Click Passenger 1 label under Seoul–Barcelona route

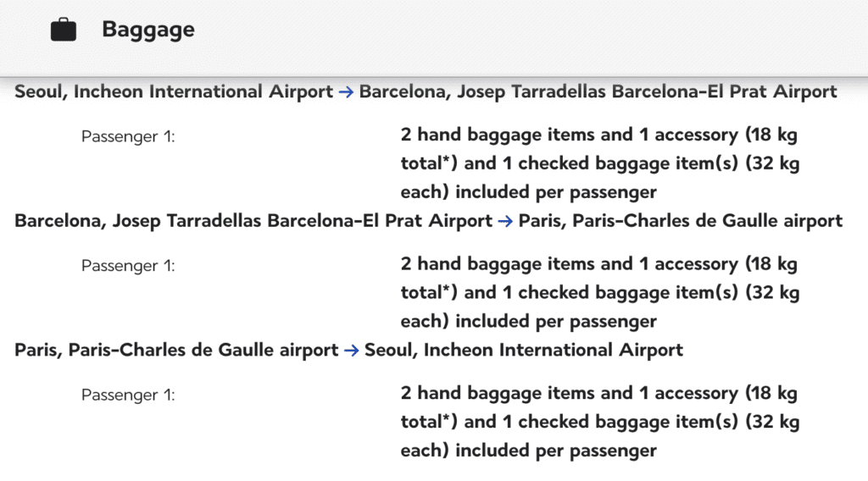coord(128,136)
